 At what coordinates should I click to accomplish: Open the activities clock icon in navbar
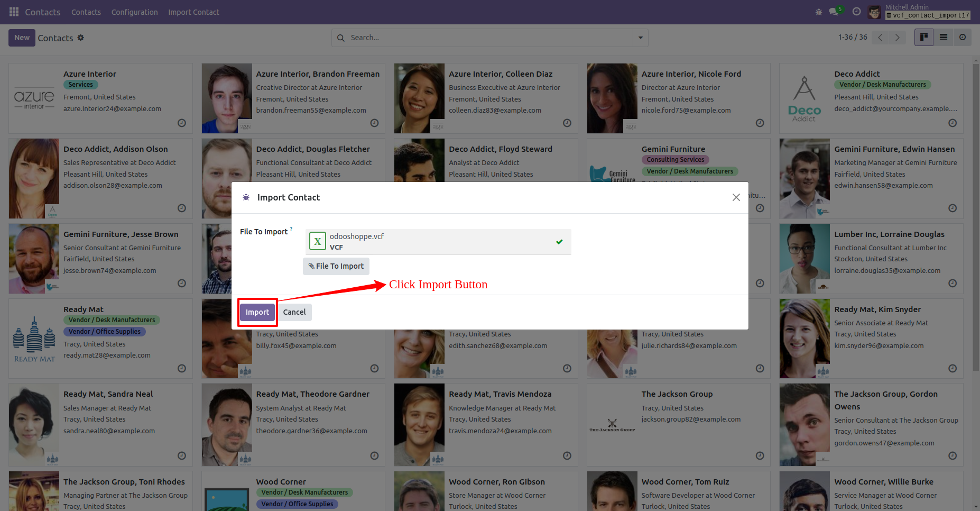(x=857, y=12)
